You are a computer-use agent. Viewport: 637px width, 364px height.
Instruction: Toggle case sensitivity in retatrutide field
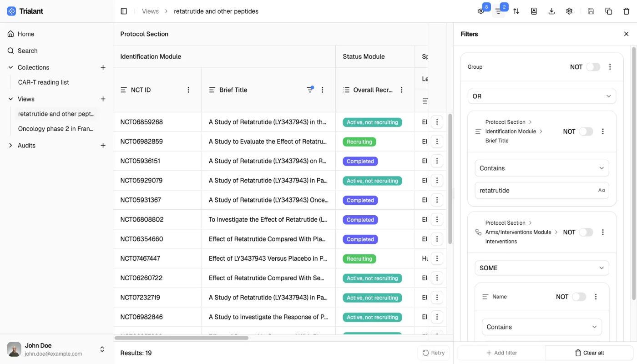(602, 191)
